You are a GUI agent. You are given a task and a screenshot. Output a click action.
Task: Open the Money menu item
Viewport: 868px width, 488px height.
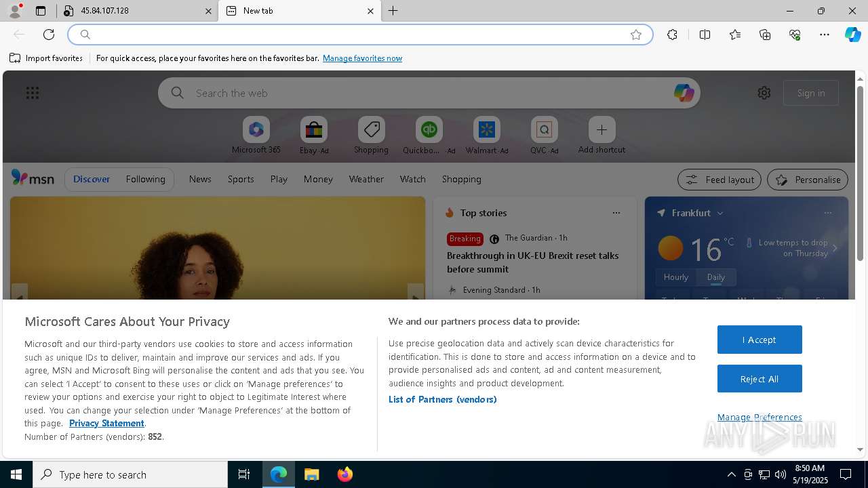pos(318,179)
